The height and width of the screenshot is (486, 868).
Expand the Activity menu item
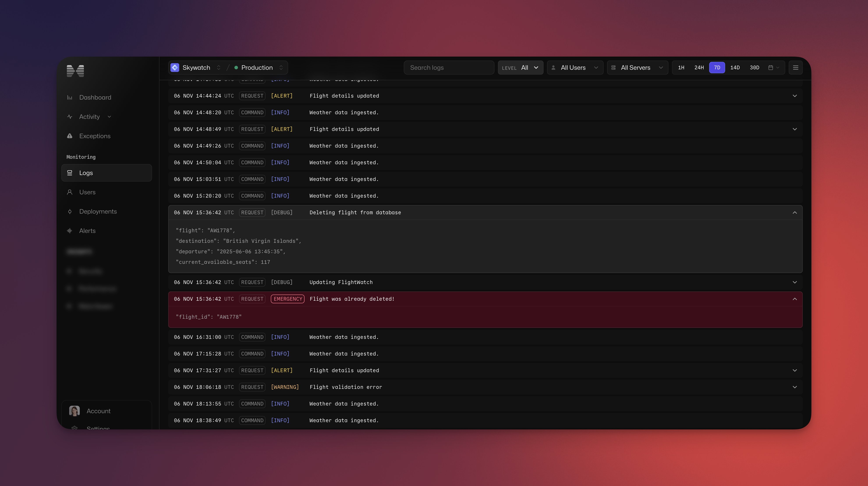[90, 117]
